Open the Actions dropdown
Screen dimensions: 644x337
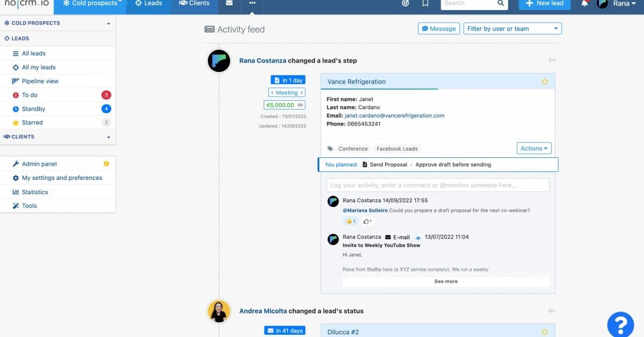coord(534,148)
